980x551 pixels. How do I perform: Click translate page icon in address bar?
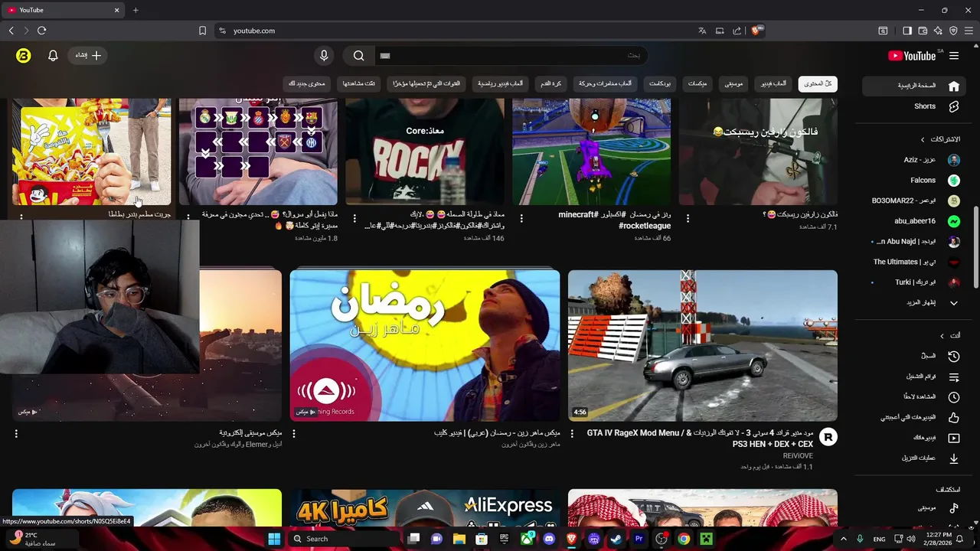pos(702,31)
